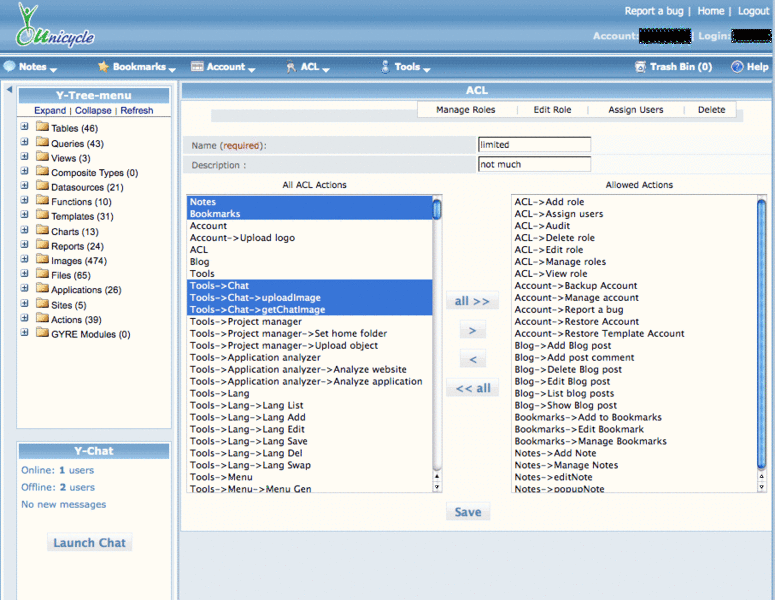The width and height of the screenshot is (775, 600).
Task: Expand the Queries tree node
Action: pos(24,143)
